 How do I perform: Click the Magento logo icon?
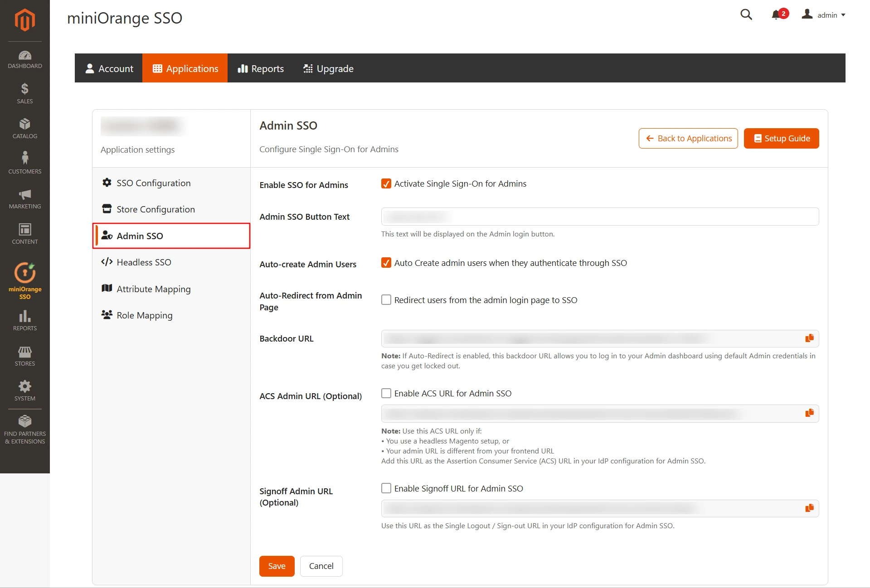click(24, 20)
